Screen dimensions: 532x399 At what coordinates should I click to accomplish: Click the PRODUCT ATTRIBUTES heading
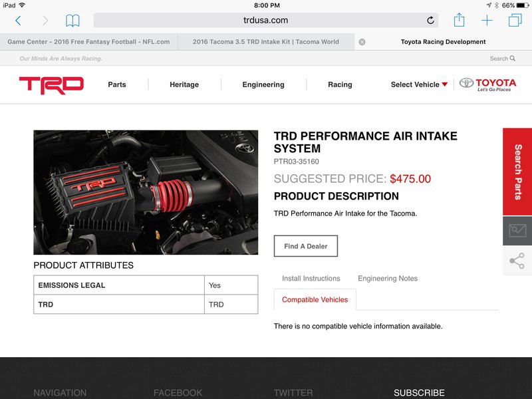click(84, 265)
